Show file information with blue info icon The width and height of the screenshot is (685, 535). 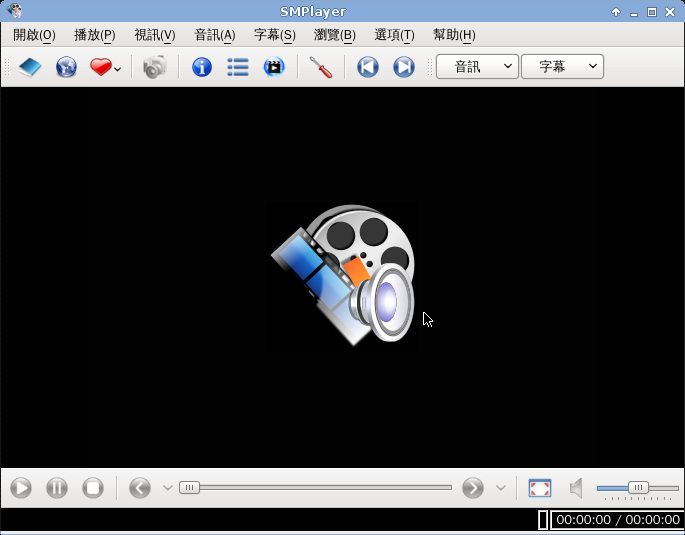pyautogui.click(x=202, y=67)
